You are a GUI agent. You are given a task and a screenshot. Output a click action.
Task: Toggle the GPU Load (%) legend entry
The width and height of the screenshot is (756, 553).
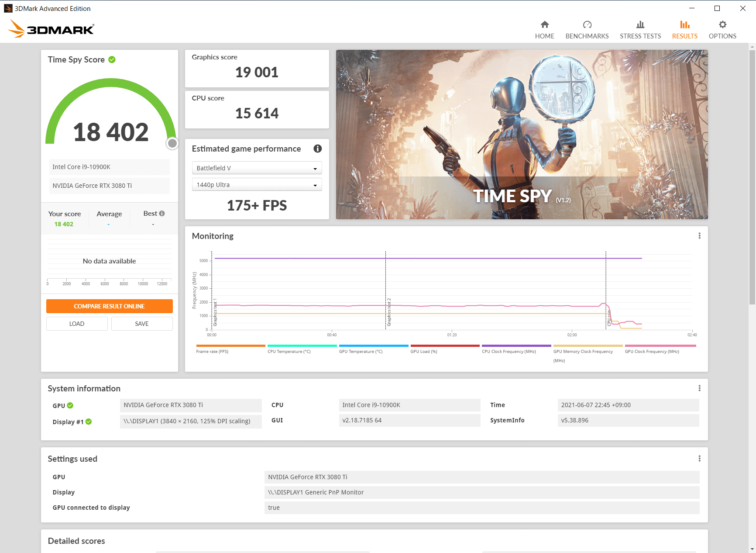[445, 349]
